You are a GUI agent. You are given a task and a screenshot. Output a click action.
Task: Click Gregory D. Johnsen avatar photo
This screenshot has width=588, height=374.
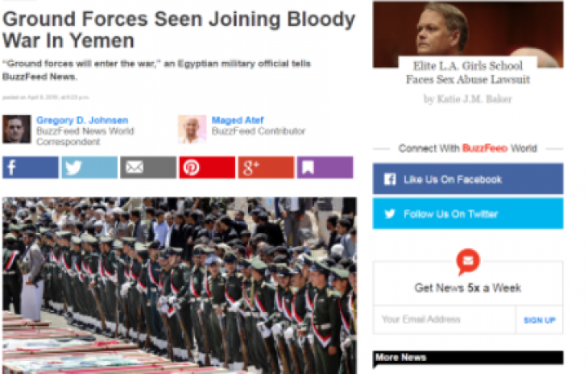click(x=16, y=129)
